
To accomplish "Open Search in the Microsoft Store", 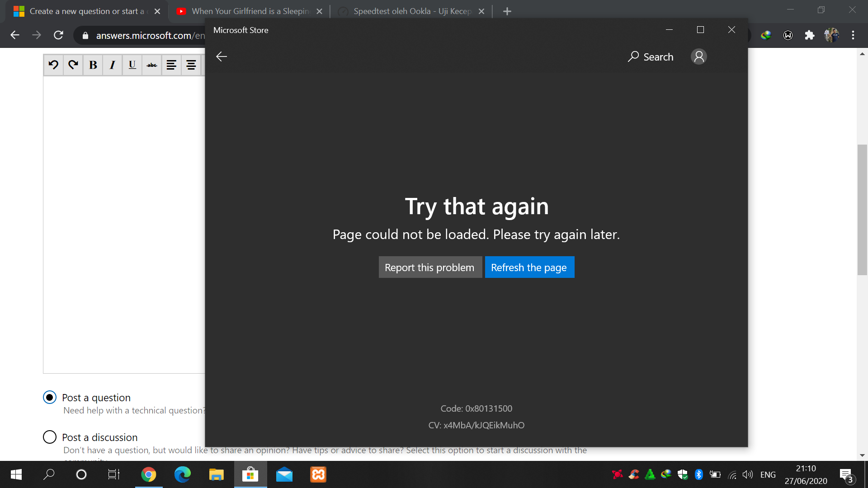I will tap(650, 56).
